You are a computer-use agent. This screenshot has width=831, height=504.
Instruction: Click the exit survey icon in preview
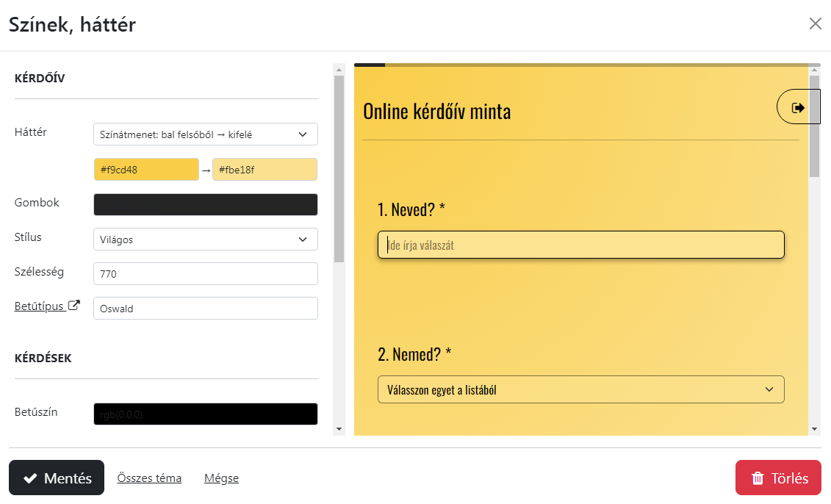click(798, 107)
